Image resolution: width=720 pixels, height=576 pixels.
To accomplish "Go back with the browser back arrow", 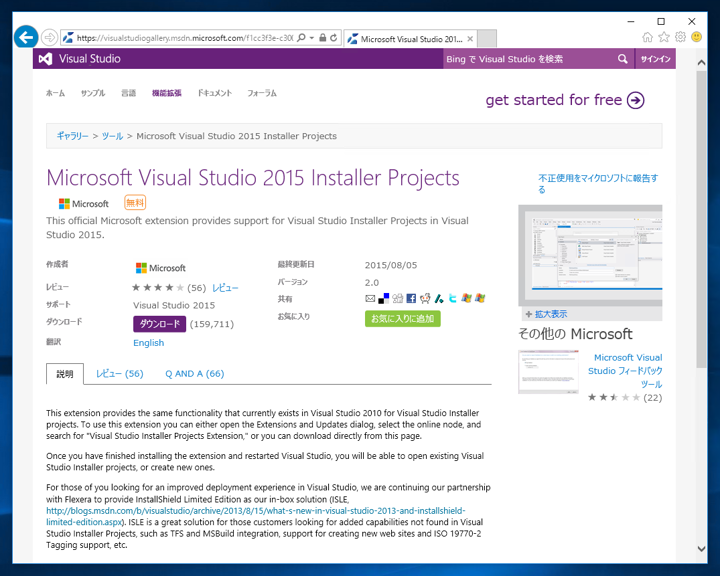I will [26, 37].
